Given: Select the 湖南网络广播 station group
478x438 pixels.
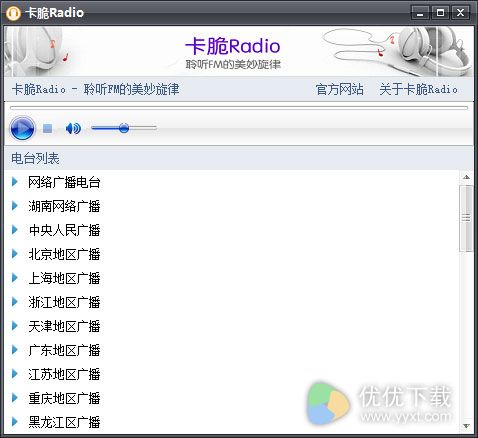Looking at the screenshot, I should point(64,206).
